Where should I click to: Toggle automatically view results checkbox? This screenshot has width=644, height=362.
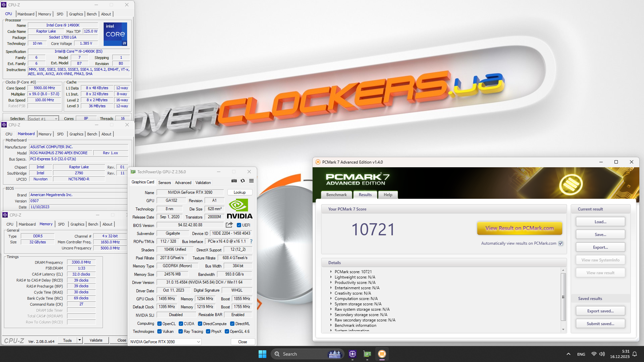561,243
